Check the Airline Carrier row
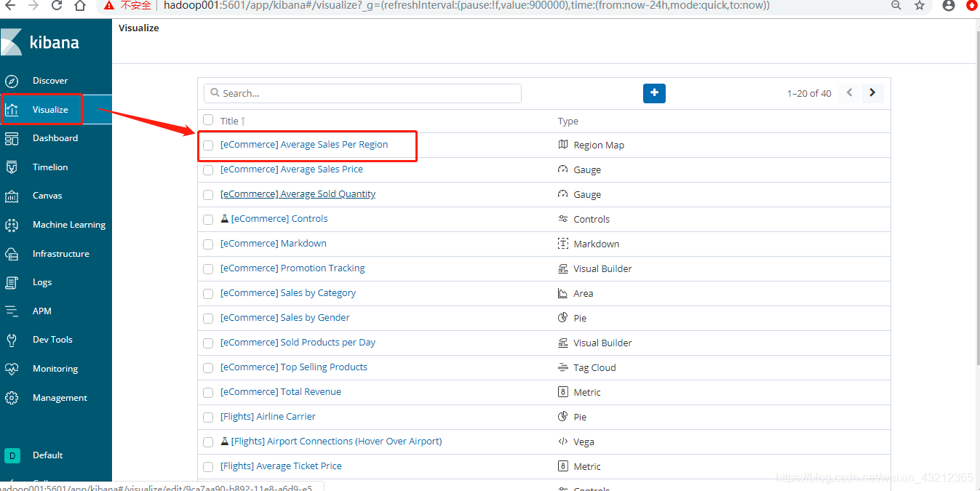 (208, 418)
